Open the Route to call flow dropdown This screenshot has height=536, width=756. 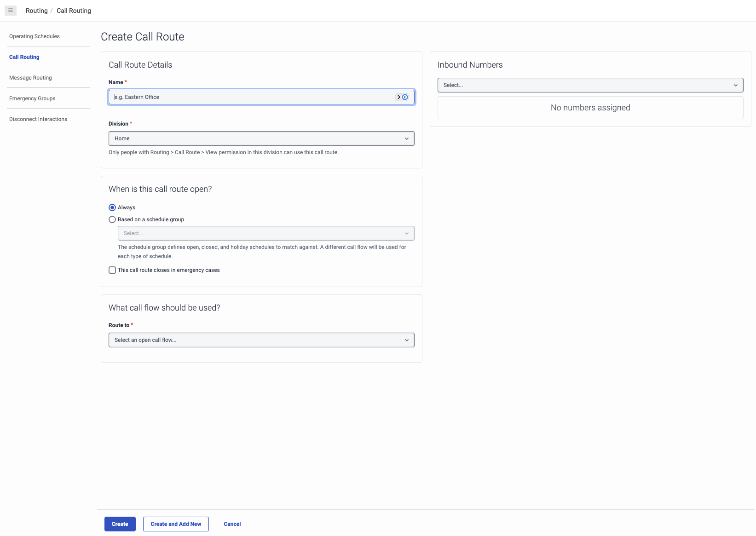click(x=261, y=340)
